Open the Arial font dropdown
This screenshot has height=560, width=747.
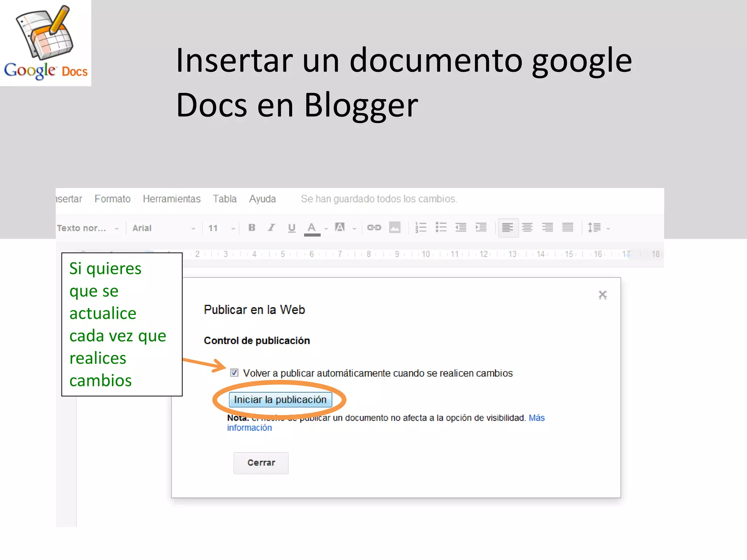coord(164,228)
